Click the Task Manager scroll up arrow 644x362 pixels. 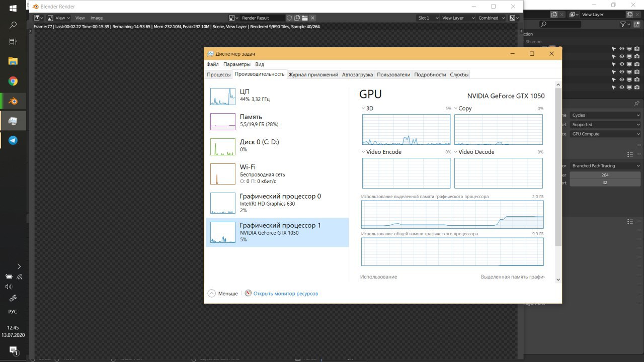tap(558, 84)
